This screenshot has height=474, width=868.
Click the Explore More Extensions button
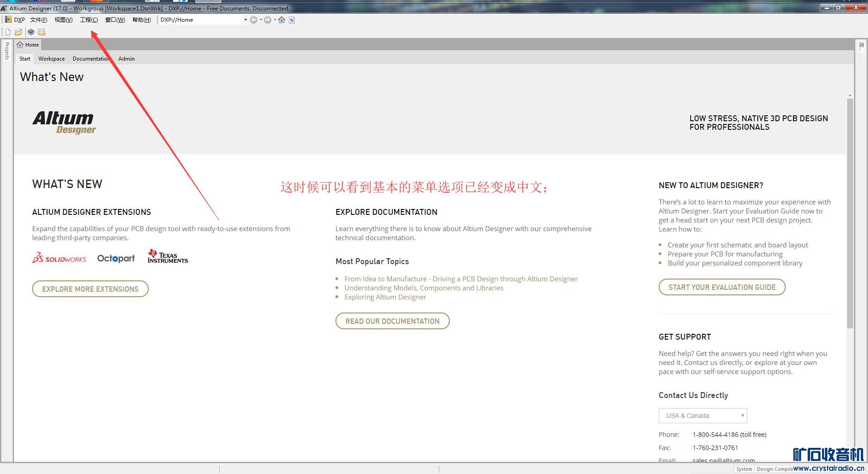tap(90, 289)
